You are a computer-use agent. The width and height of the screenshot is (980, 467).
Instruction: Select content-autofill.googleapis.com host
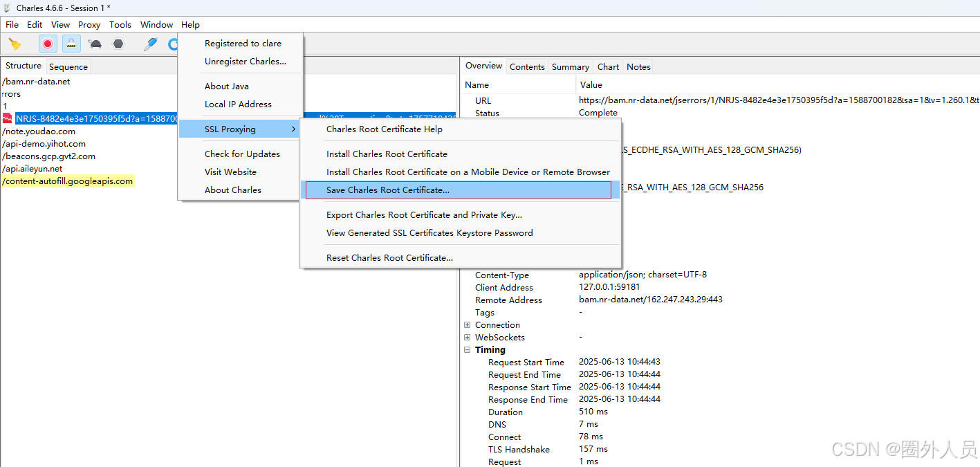67,181
